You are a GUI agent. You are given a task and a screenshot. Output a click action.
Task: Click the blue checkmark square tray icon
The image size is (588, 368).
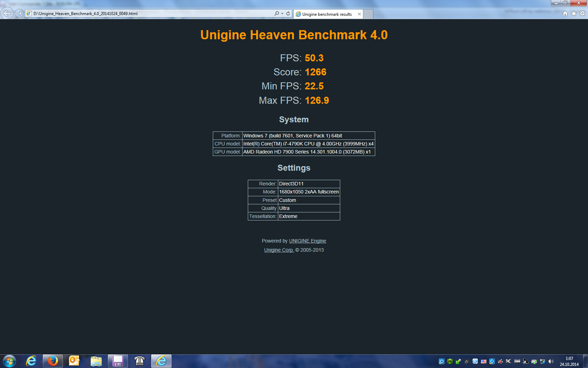(475, 361)
